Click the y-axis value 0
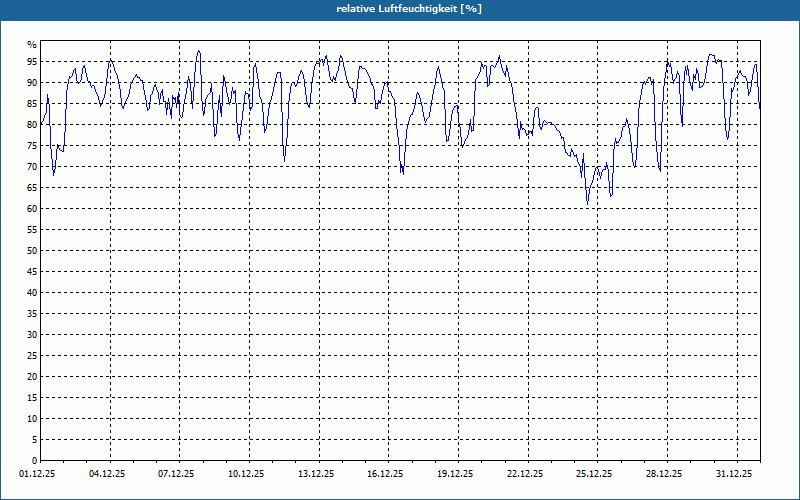 34,461
